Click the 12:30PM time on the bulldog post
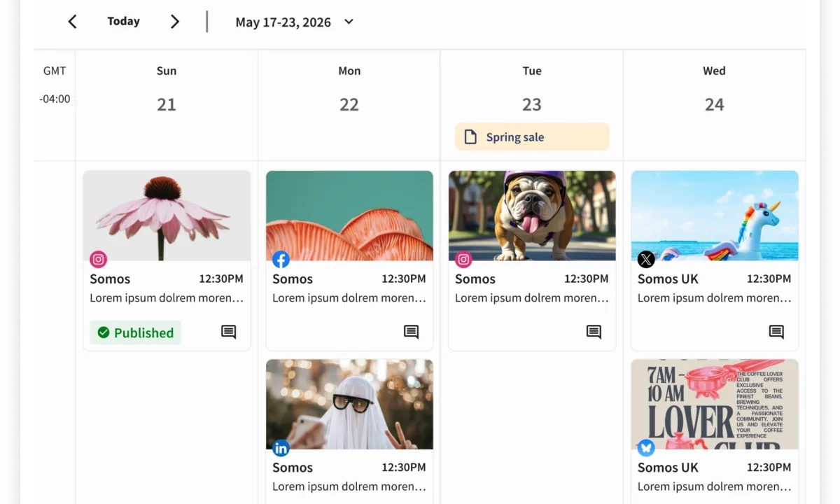 pyautogui.click(x=587, y=279)
